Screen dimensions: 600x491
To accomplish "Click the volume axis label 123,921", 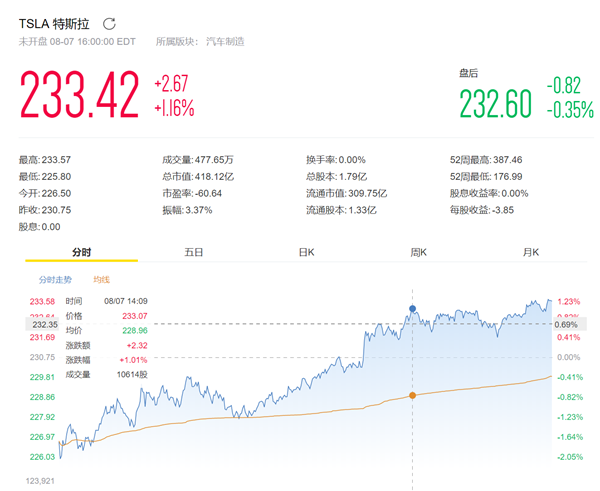I will pos(40,481).
